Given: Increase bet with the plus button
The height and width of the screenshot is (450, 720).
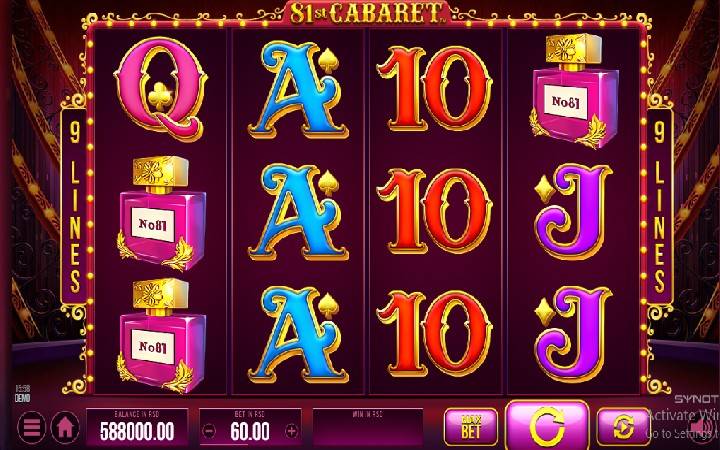Looking at the screenshot, I should click(292, 431).
